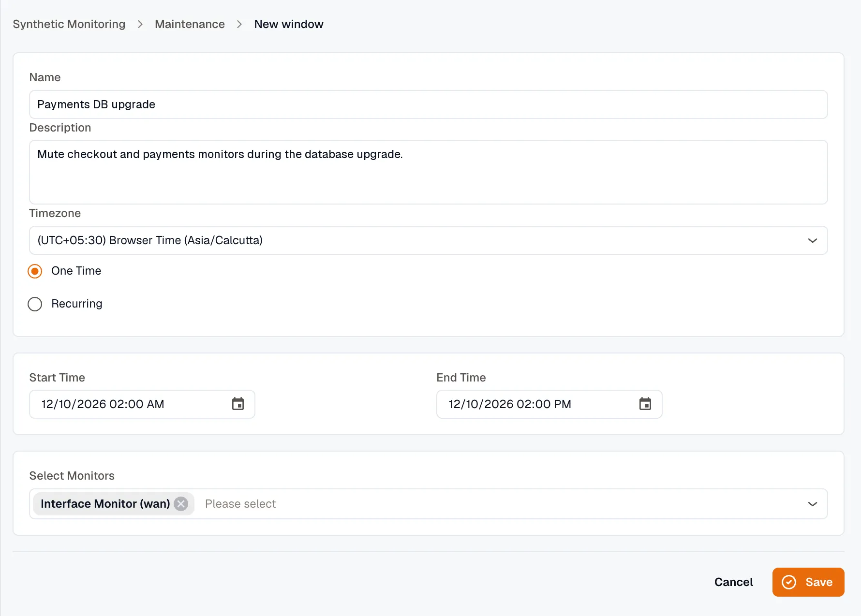The image size is (861, 616).
Task: Open the Start Time calendar picker icon
Action: (238, 404)
